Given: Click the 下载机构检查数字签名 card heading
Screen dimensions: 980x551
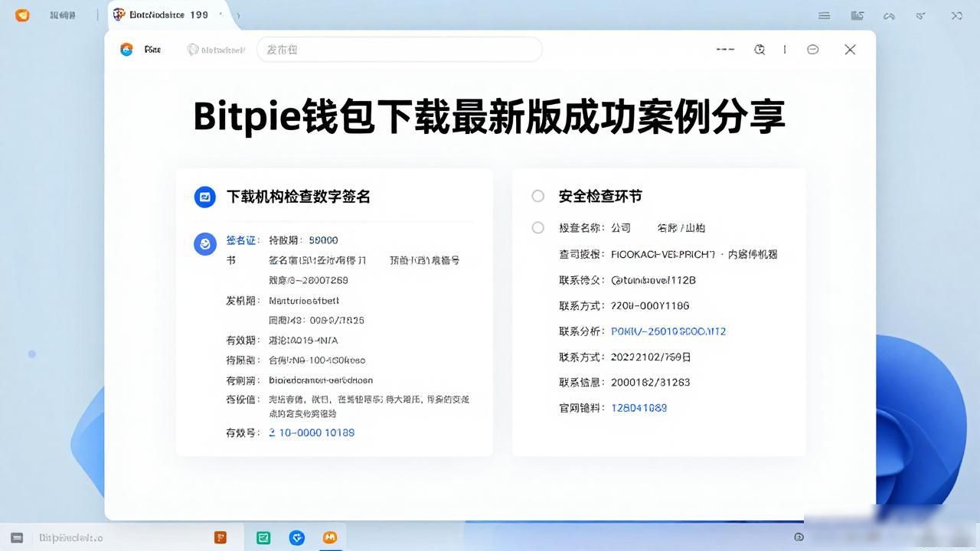Looking at the screenshot, I should [x=299, y=197].
